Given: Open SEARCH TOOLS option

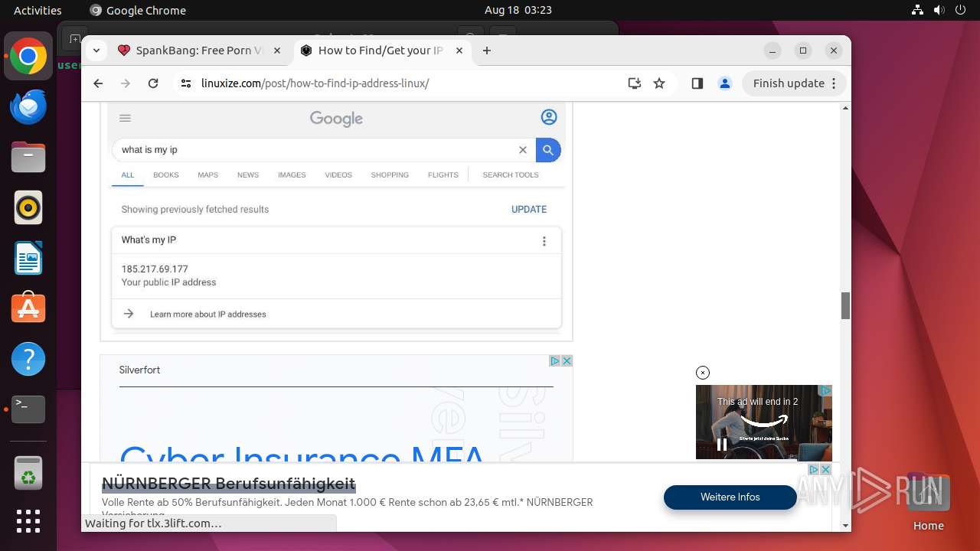Looking at the screenshot, I should [x=511, y=175].
